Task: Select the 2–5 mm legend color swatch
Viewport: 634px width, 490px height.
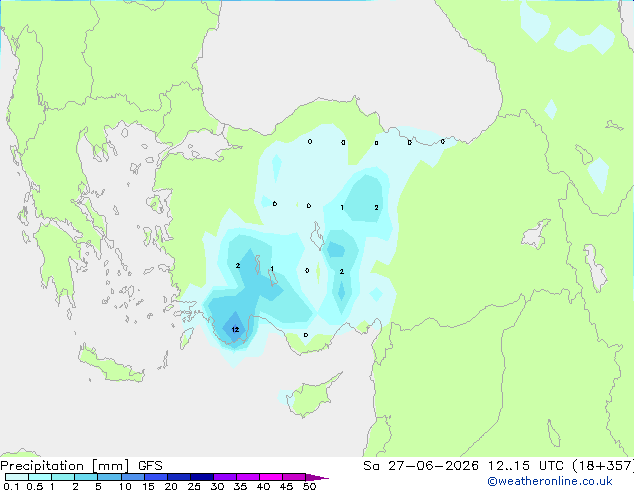Action: pyautogui.click(x=86, y=477)
